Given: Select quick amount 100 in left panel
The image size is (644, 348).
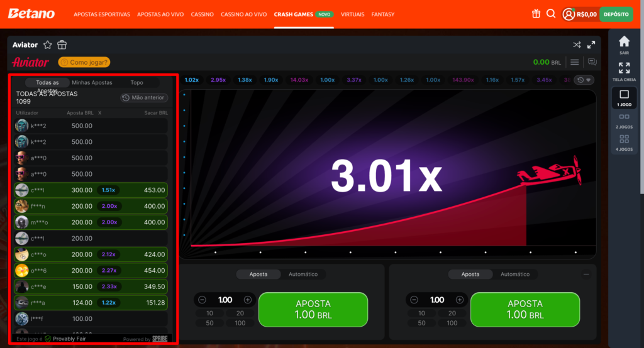Looking at the screenshot, I should 240,323.
